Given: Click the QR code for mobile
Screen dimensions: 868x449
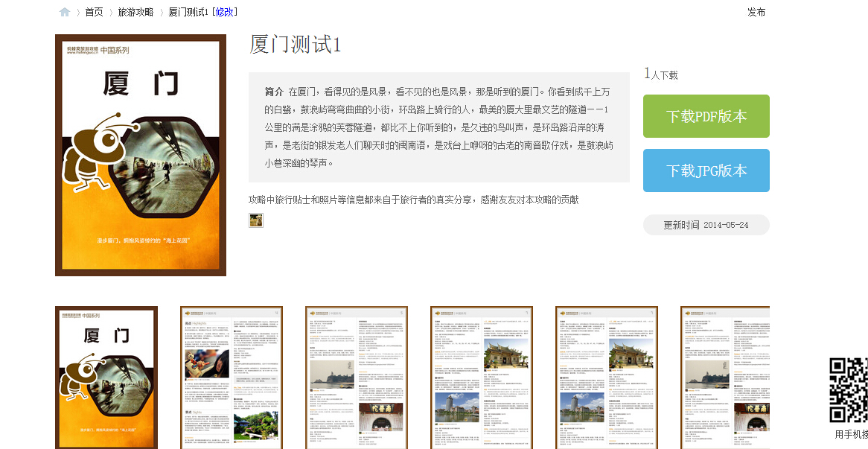Looking at the screenshot, I should (848, 389).
